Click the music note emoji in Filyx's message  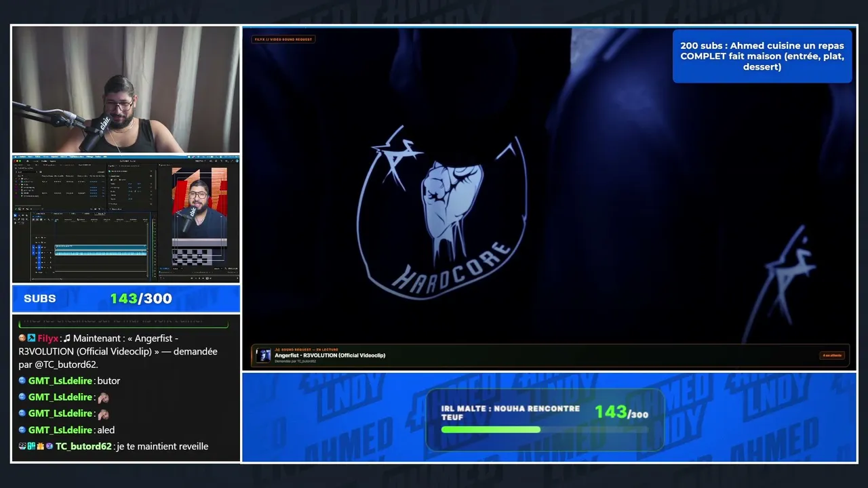tap(67, 338)
